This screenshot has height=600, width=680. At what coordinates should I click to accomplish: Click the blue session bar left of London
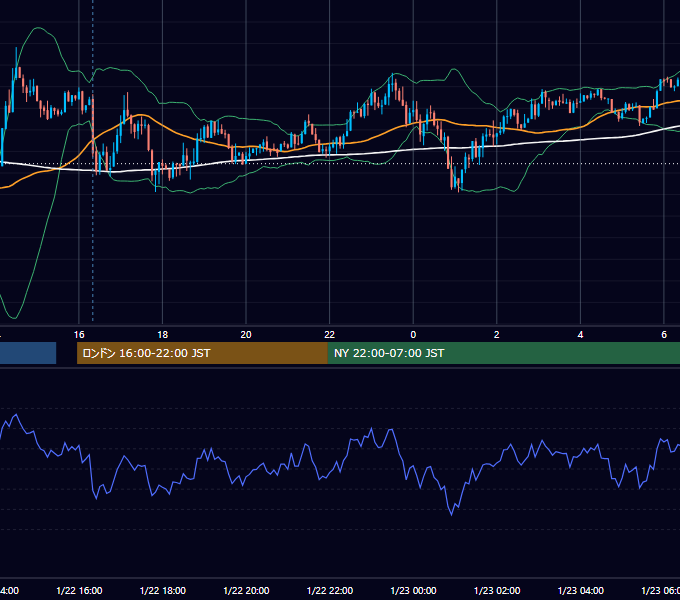click(x=28, y=353)
